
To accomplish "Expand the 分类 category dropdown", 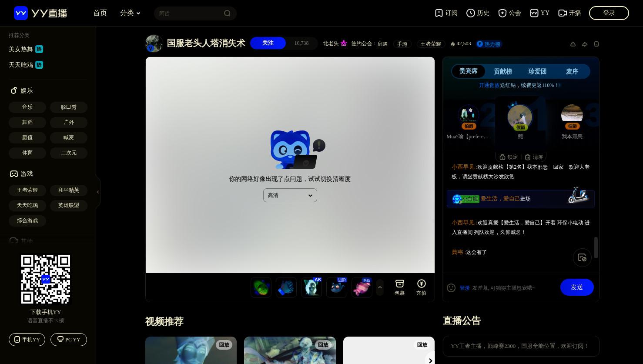I will [x=130, y=13].
